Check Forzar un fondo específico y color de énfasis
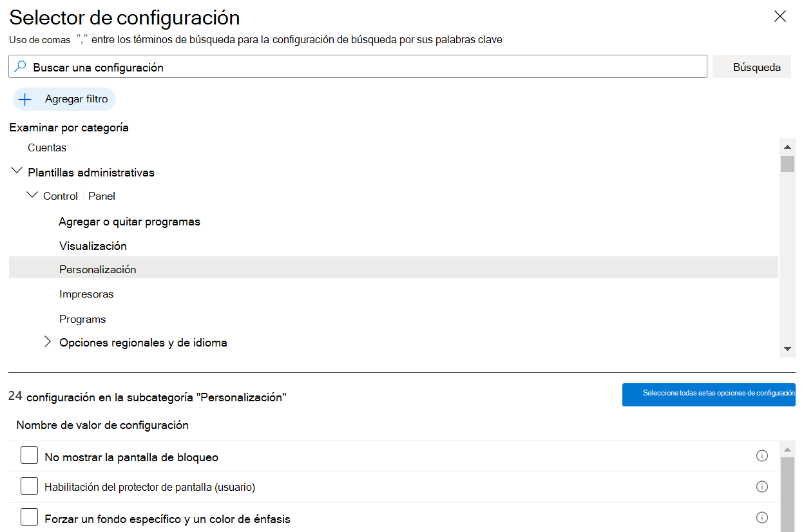The height and width of the screenshot is (532, 804). 29,517
